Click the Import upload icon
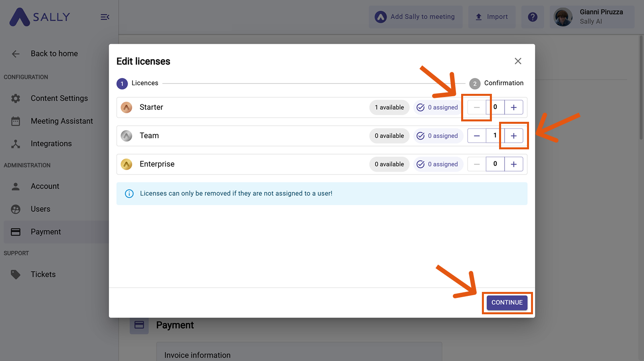 tap(479, 17)
